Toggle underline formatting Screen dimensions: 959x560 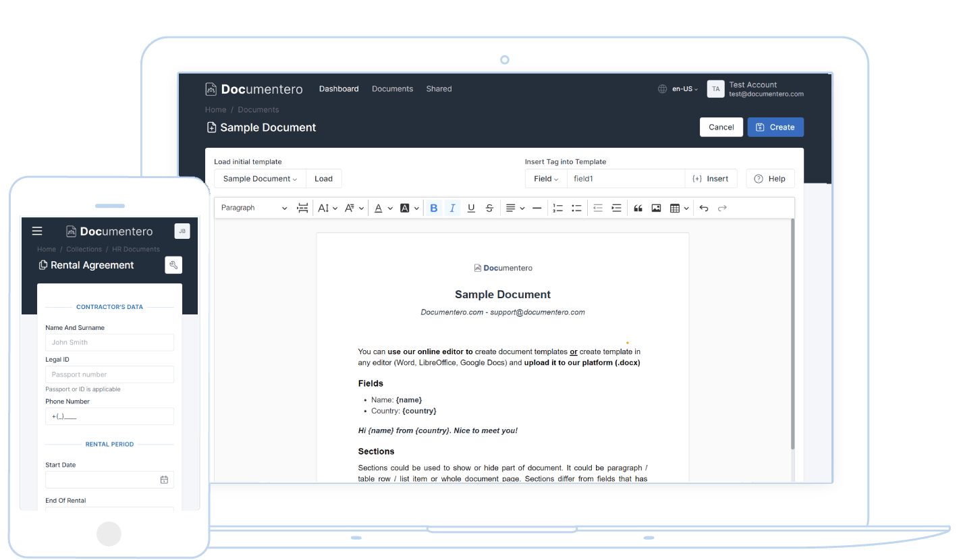point(471,208)
